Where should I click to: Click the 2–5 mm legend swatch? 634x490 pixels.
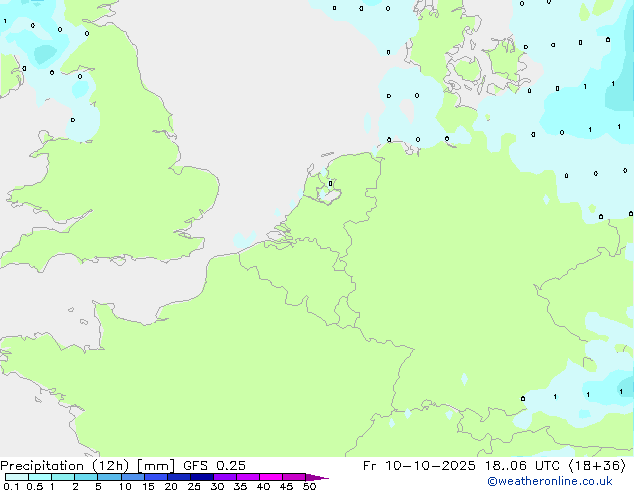point(86,477)
